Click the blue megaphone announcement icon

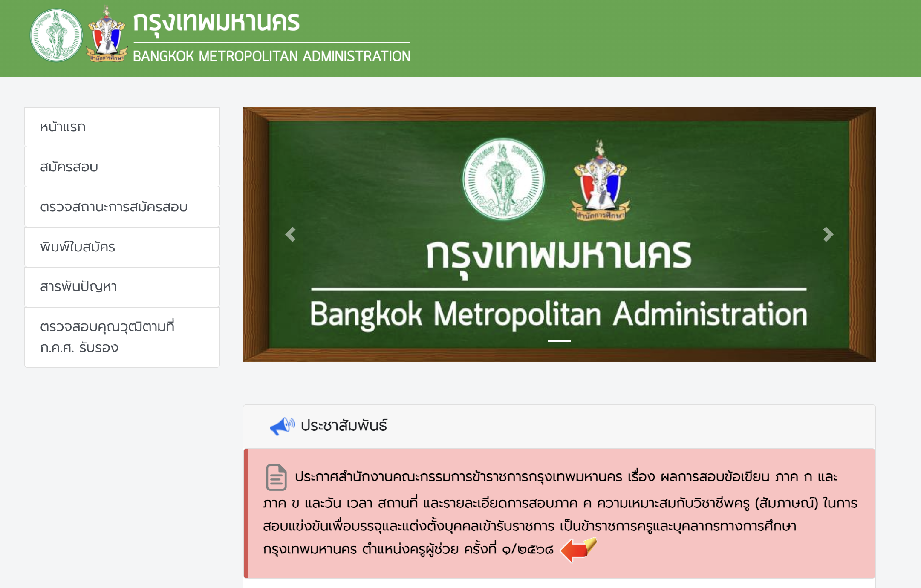282,427
